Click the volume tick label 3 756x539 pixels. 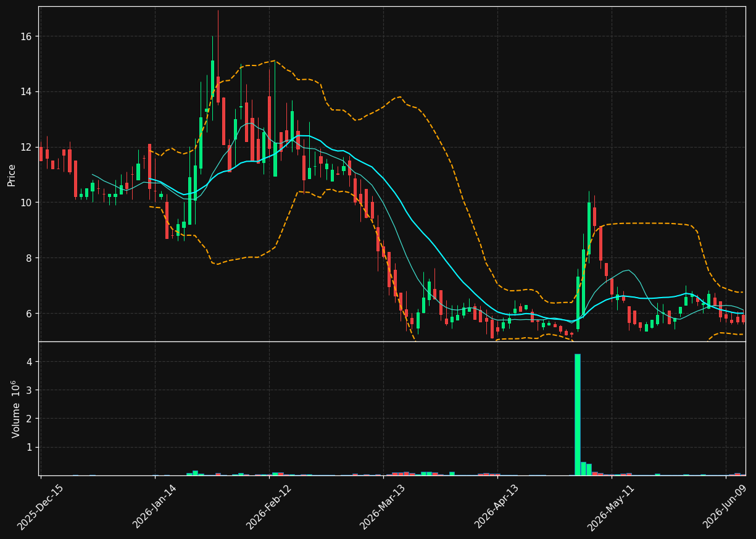click(29, 390)
